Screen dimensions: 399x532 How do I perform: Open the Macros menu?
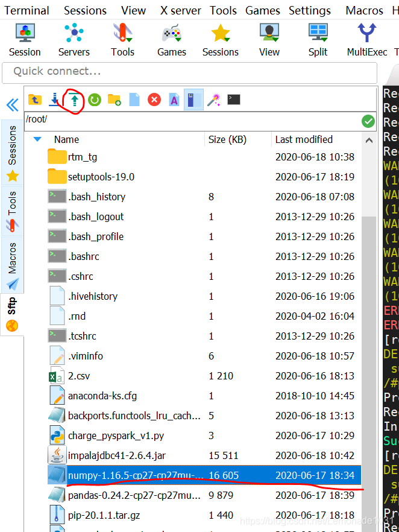365,10
